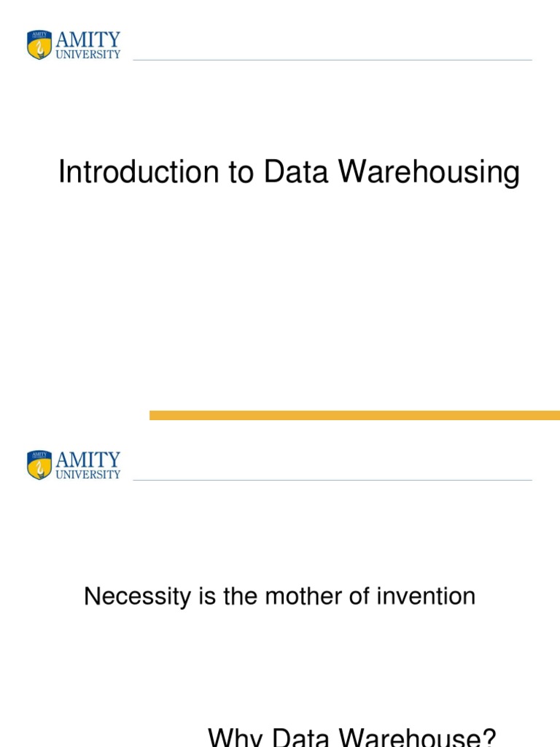This screenshot has height=747, width=560.
Task: Click the word Warehouse? in bottom heading
Action: pyautogui.click(x=417, y=737)
